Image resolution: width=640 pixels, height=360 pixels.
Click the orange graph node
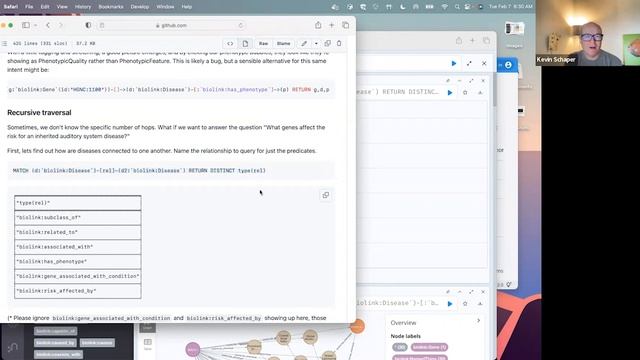pos(357,326)
